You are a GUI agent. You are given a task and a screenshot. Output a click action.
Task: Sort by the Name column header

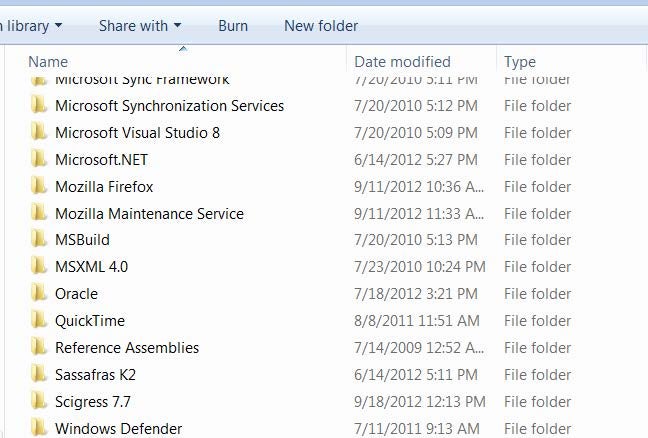(x=48, y=62)
